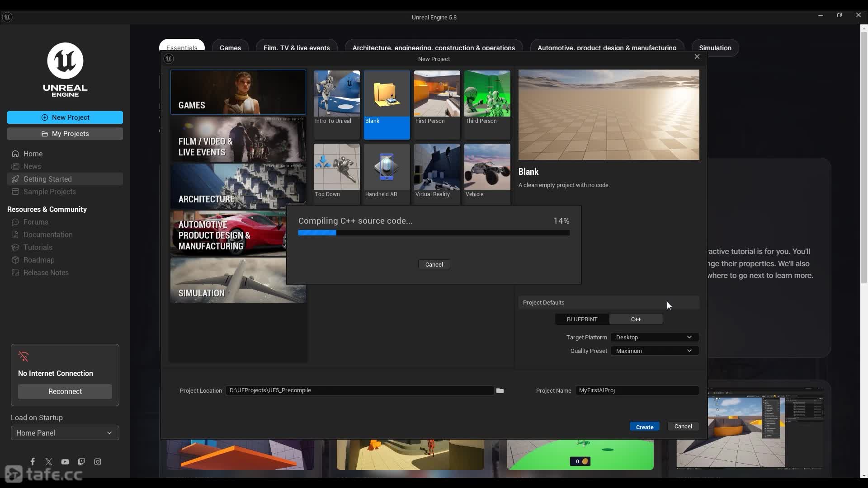Select the FILM / VIDEO & LIVE EVENTS category
The width and height of the screenshot is (868, 488).
[x=238, y=139]
